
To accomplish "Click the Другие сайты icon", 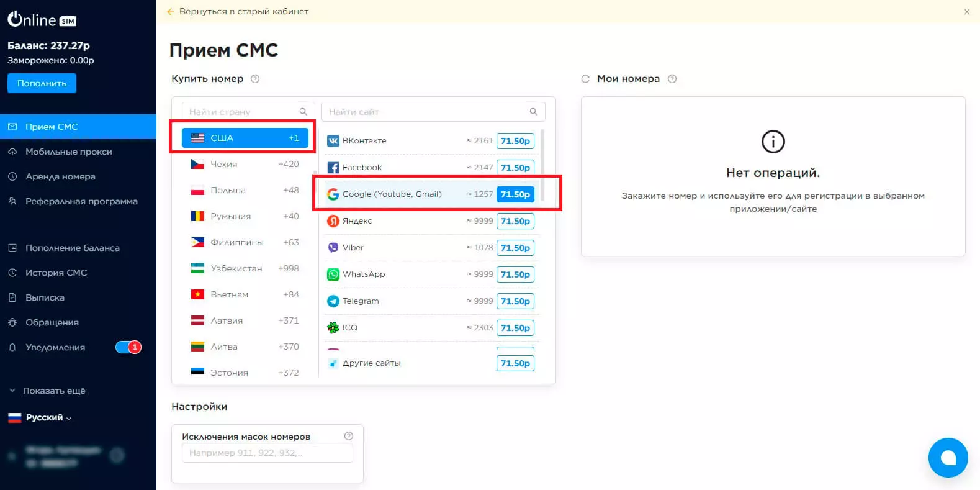I will 333,363.
